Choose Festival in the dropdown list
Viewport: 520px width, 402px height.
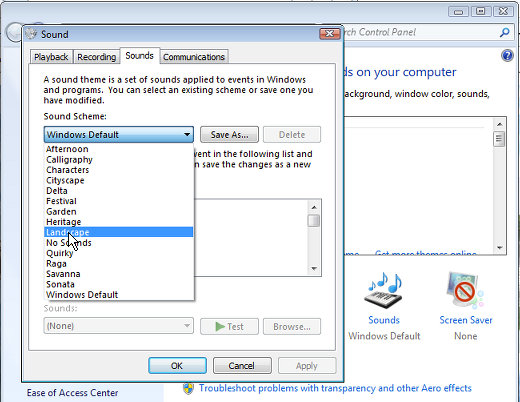(x=119, y=201)
